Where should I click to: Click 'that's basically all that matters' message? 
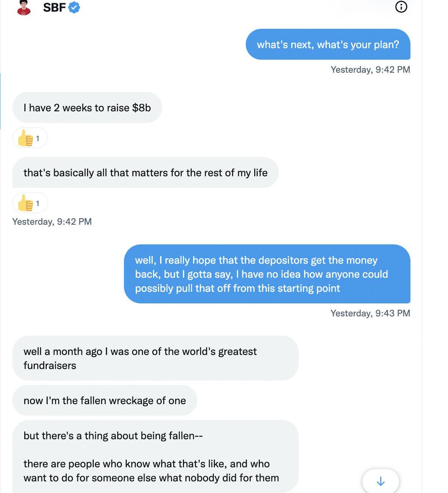pyautogui.click(x=145, y=172)
